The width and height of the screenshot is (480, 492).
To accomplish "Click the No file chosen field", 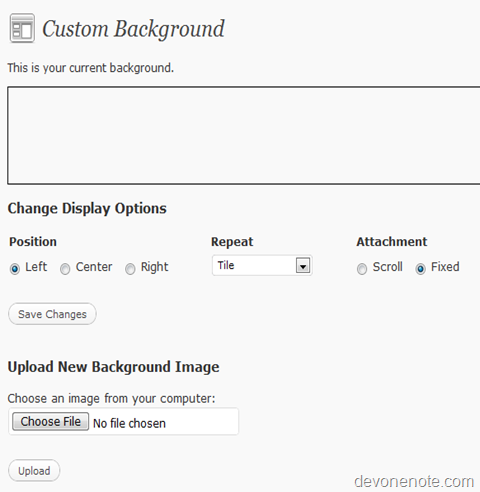I will pos(129,423).
